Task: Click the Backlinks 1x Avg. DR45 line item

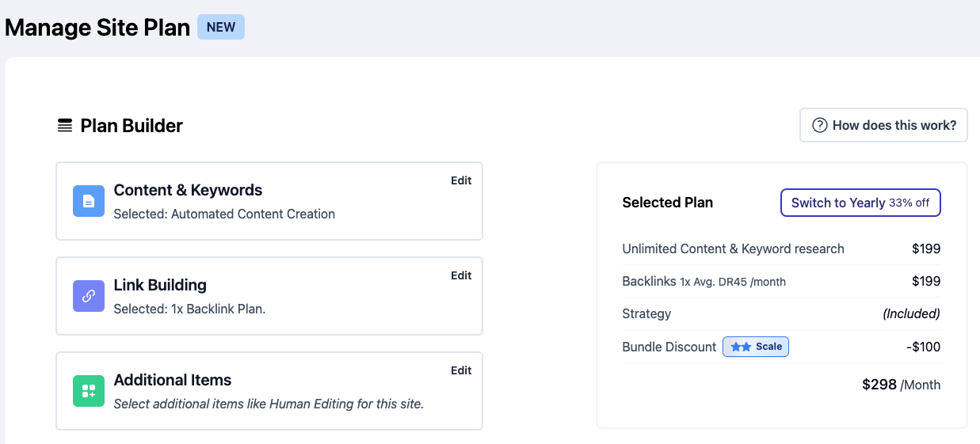Action: [x=704, y=281]
